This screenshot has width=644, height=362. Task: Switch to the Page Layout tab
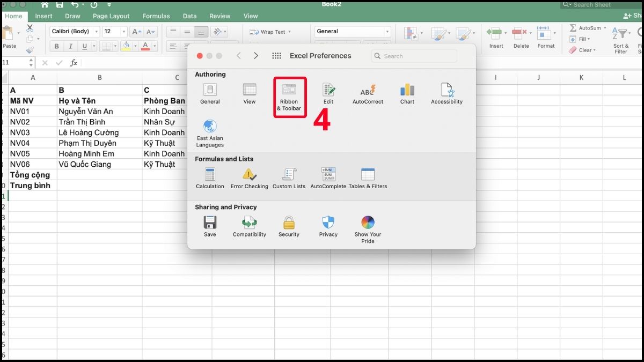click(112, 16)
